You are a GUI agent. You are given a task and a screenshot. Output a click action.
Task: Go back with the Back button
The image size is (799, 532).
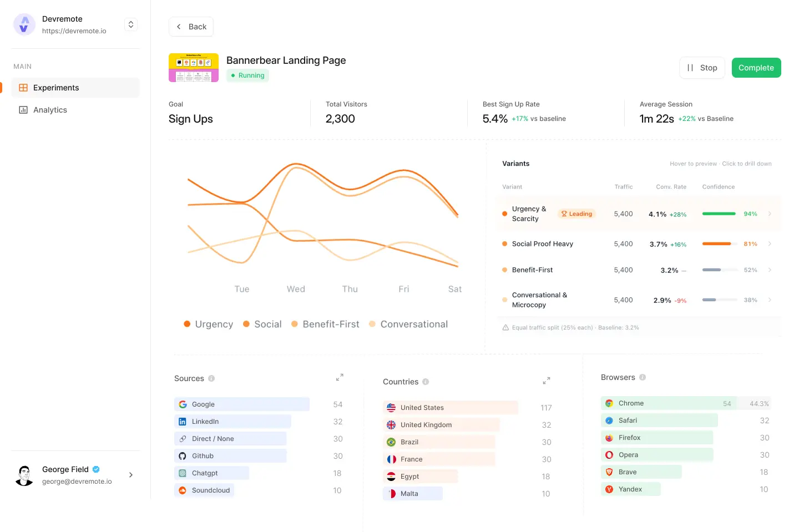coord(191,27)
